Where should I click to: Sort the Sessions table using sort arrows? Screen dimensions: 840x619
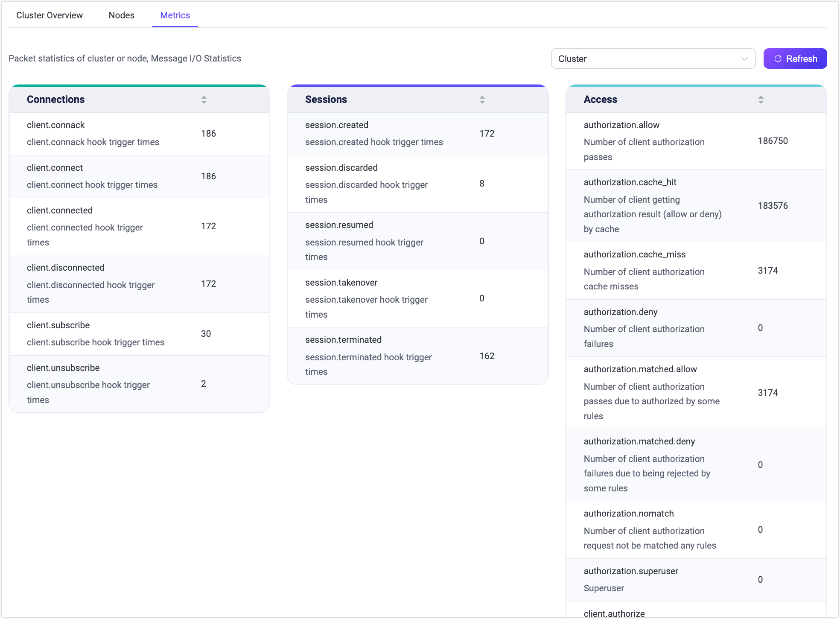[482, 99]
